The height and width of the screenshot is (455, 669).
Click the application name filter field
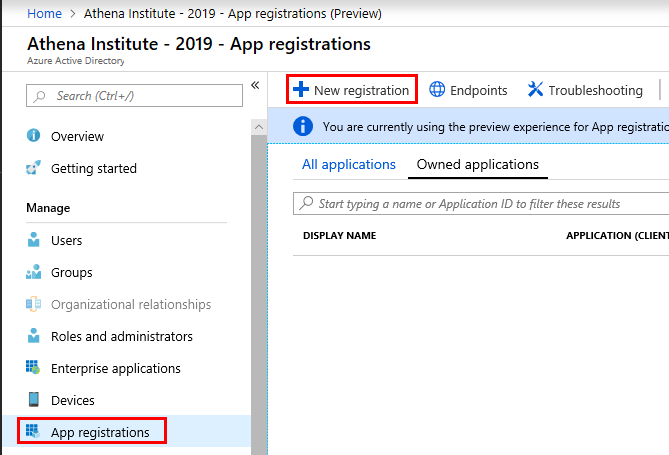tap(481, 203)
